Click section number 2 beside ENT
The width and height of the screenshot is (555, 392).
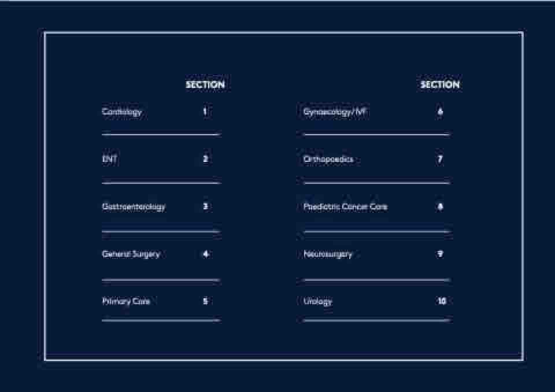coord(205,159)
